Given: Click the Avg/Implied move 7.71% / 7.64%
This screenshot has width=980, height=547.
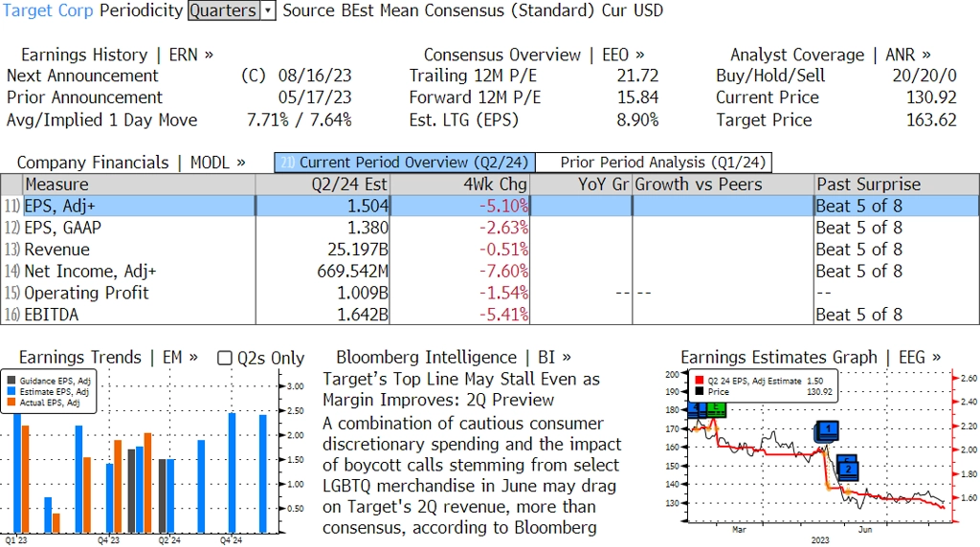Looking at the screenshot, I should (x=300, y=120).
